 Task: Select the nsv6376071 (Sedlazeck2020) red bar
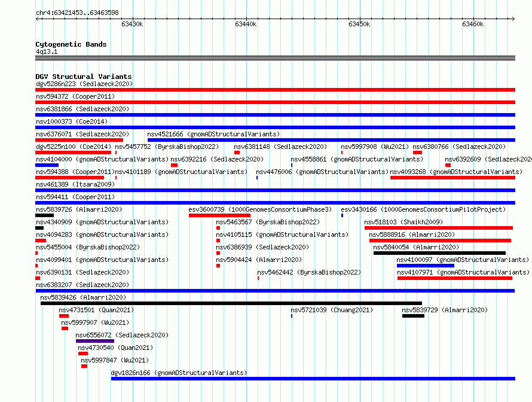coord(79,140)
